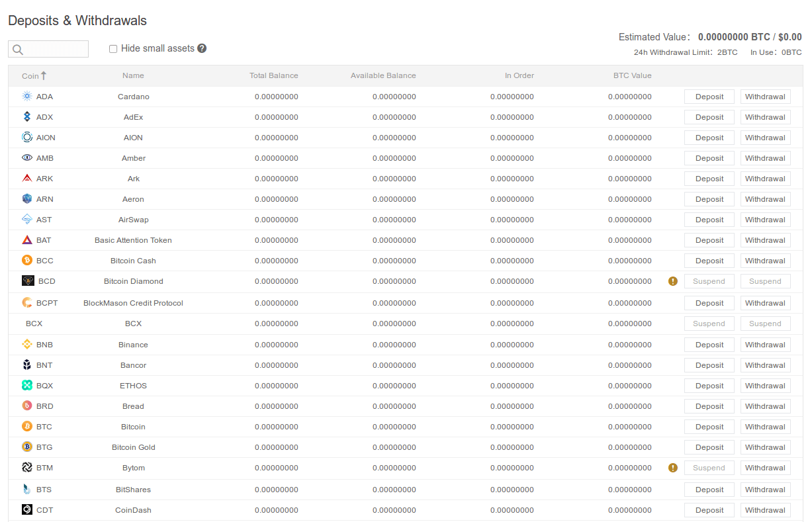The height and width of the screenshot is (522, 812).
Task: Select the BCX coin symbol text
Action: point(34,324)
